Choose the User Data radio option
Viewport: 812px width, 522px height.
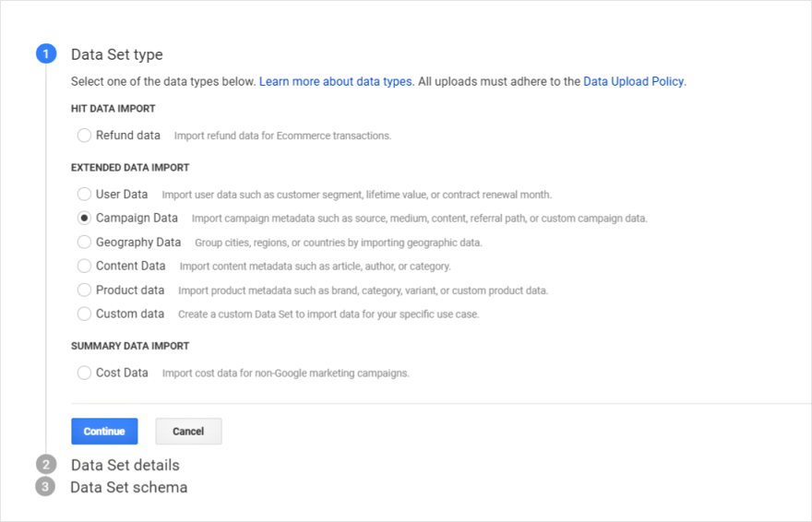click(84, 194)
